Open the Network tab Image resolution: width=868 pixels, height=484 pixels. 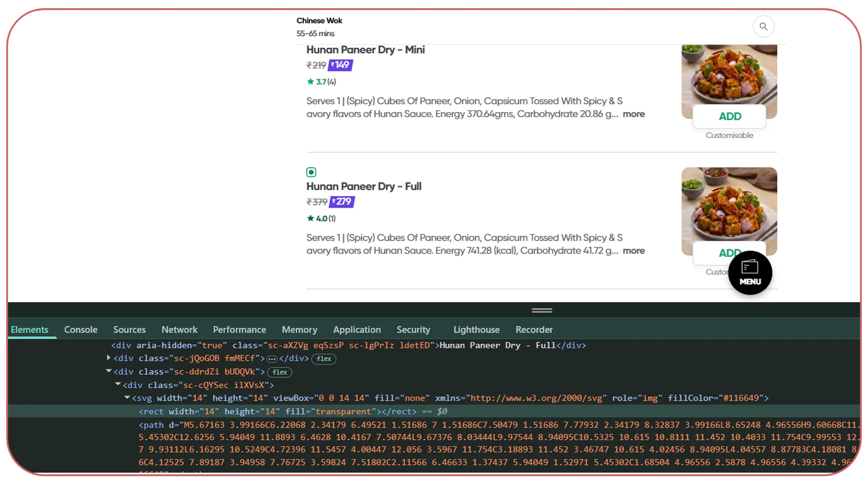click(180, 330)
